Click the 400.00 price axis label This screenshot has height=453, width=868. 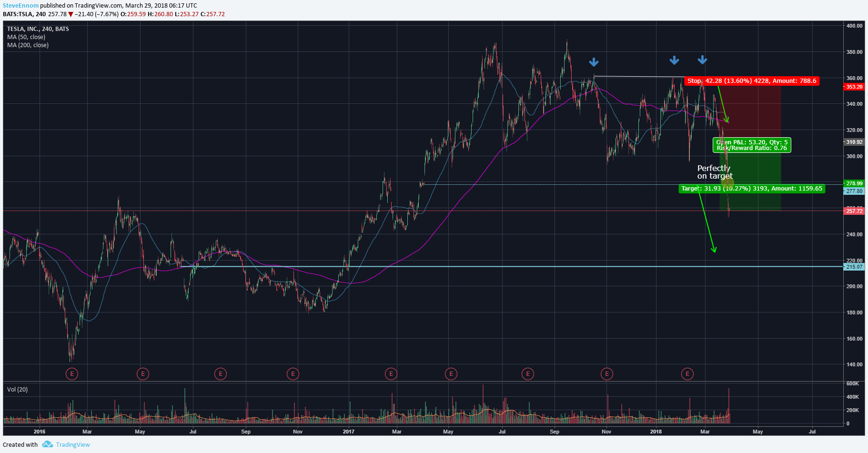[x=854, y=26]
